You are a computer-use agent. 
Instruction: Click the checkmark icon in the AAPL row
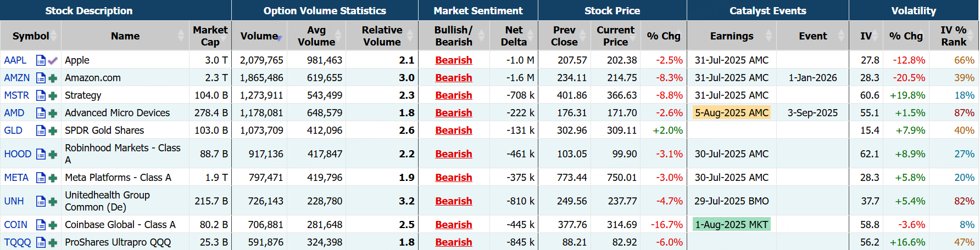53,60
